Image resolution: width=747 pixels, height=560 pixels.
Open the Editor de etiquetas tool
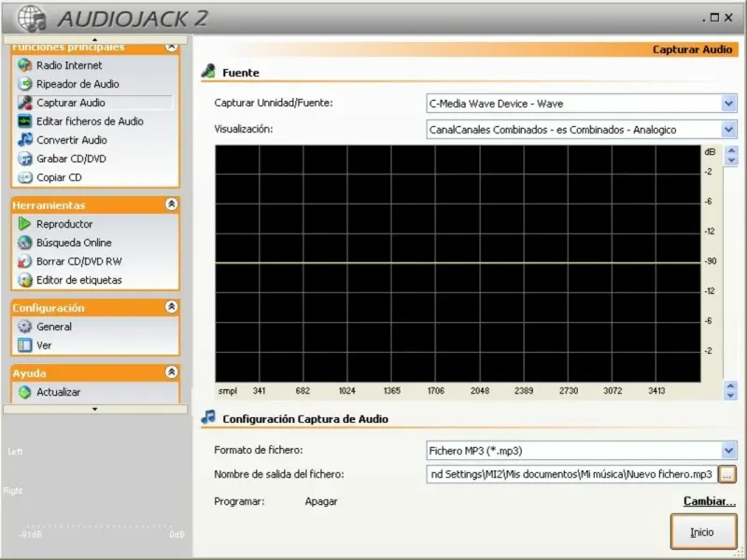pyautogui.click(x=79, y=280)
